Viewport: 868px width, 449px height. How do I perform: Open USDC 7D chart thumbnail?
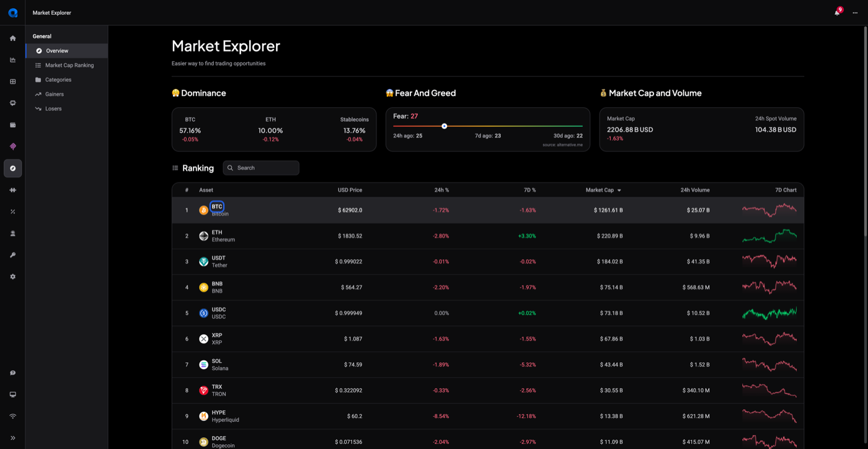coord(769,313)
